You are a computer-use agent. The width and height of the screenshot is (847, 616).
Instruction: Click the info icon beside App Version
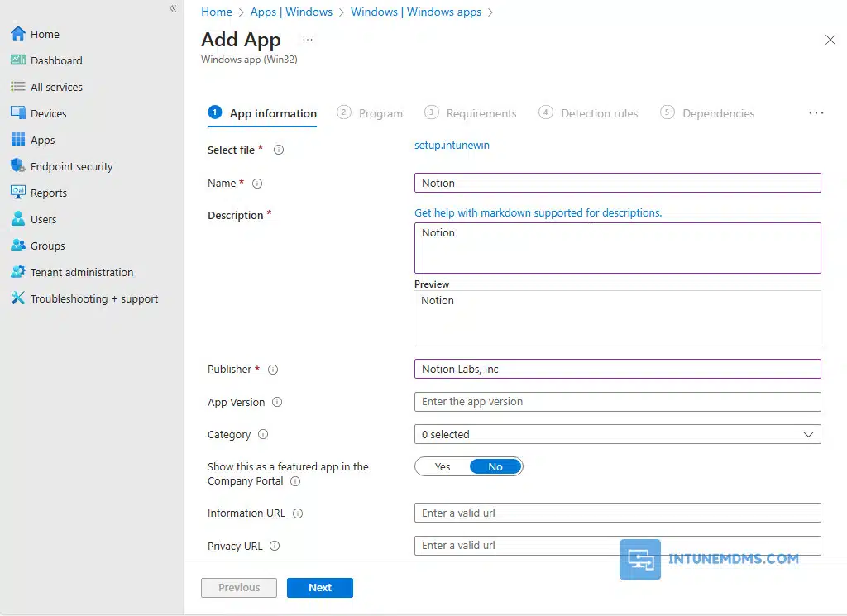click(x=277, y=402)
